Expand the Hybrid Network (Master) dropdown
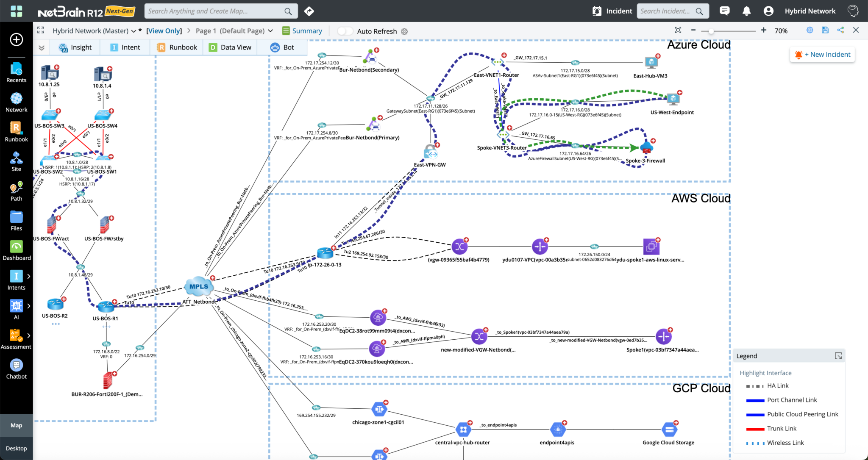 [134, 31]
